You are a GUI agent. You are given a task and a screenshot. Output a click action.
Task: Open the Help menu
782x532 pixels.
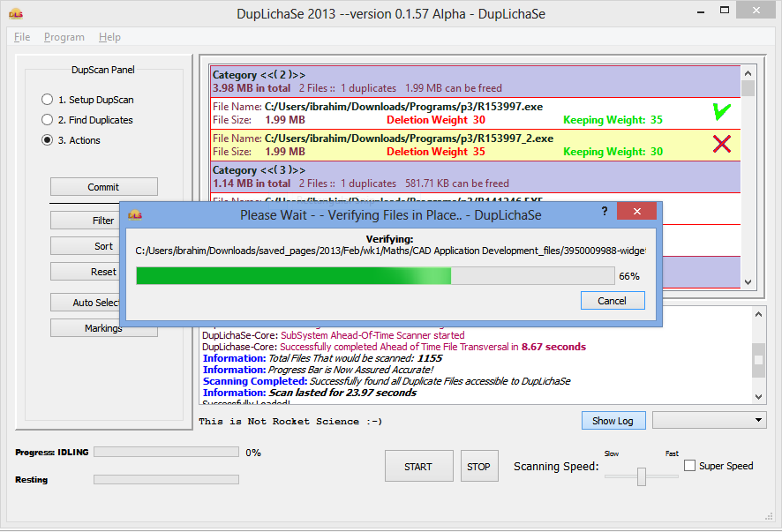point(109,37)
